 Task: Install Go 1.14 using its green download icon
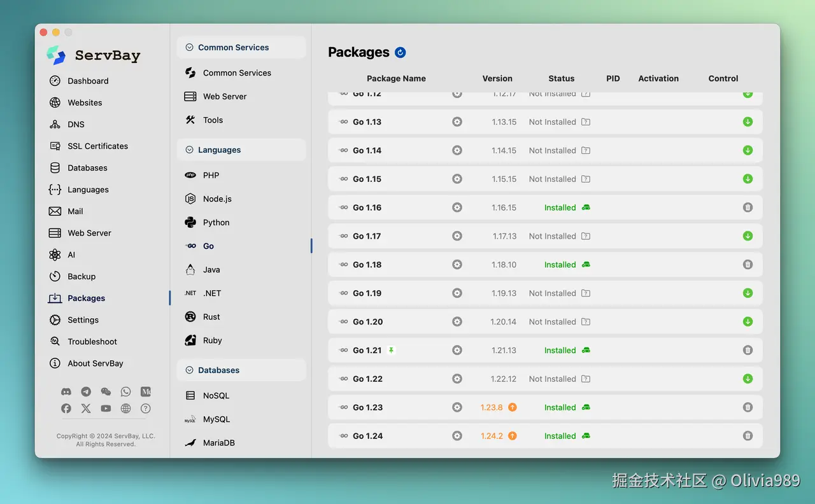click(748, 150)
